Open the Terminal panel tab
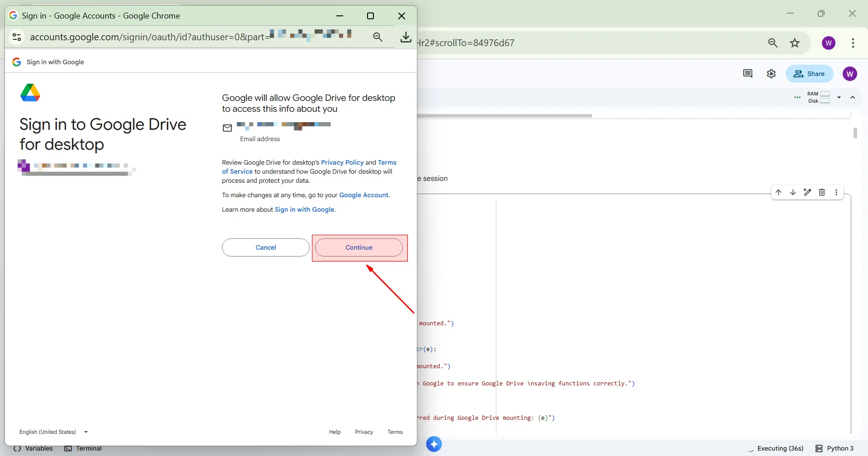Viewport: 868px width, 456px height. point(83,448)
